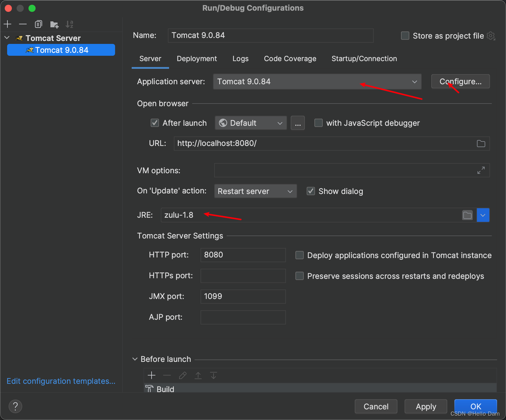This screenshot has height=420, width=506.
Task: Open the Application server dropdown
Action: (317, 81)
